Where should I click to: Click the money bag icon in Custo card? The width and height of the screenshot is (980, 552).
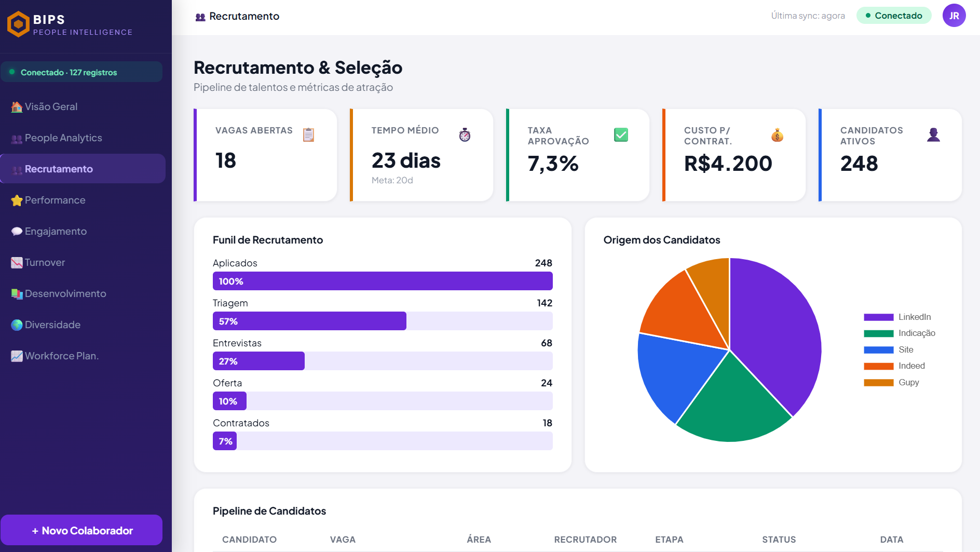(x=777, y=135)
